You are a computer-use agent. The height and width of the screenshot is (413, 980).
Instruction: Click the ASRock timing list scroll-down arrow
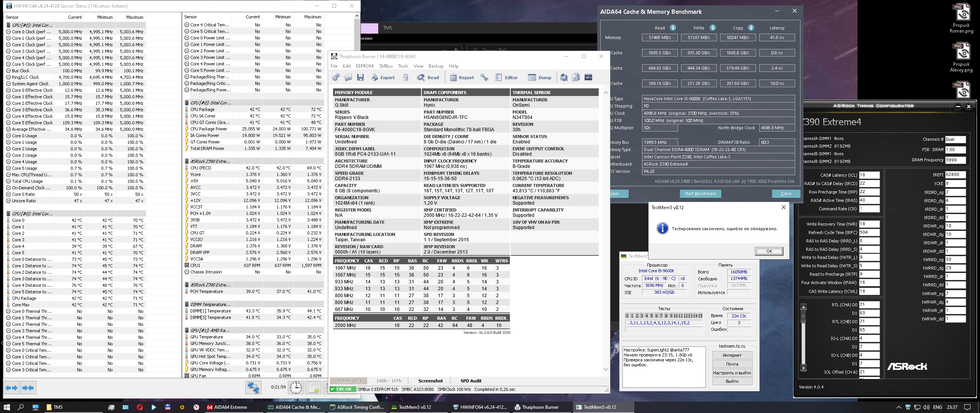pos(804,368)
